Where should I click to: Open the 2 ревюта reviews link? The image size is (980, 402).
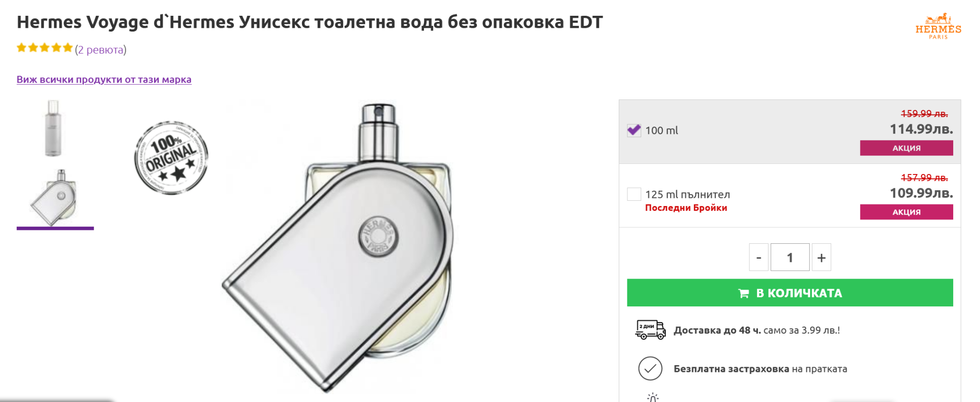100,50
